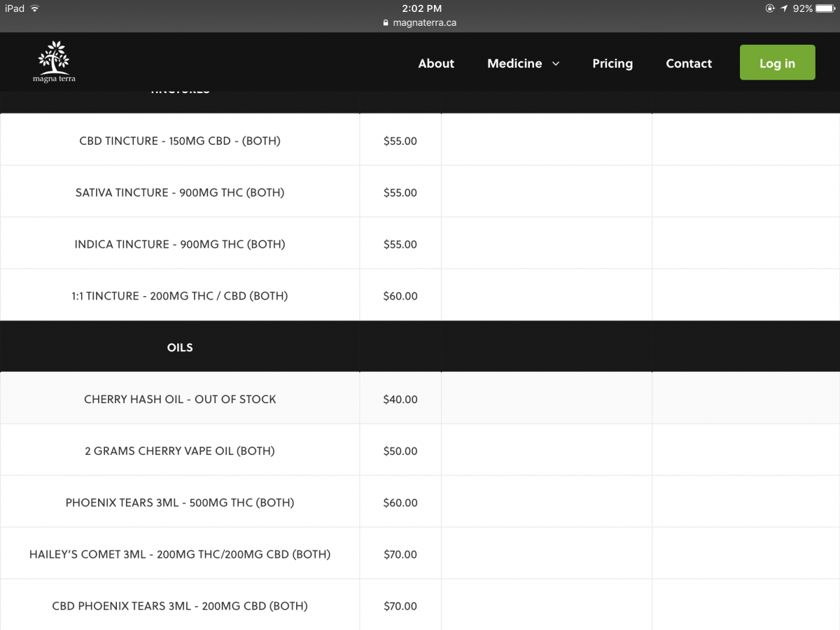Tap the 2:02 PM clock

(422, 8)
